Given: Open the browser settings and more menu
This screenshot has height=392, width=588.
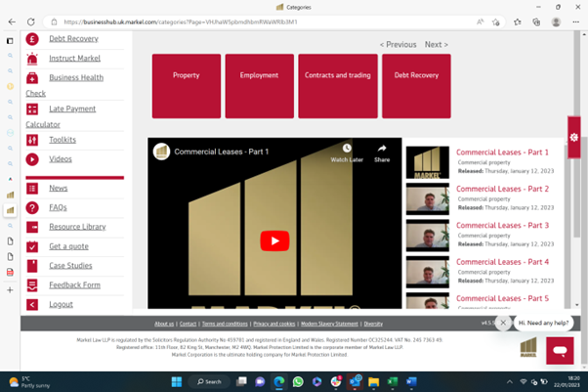Looking at the screenshot, I should coord(576,22).
